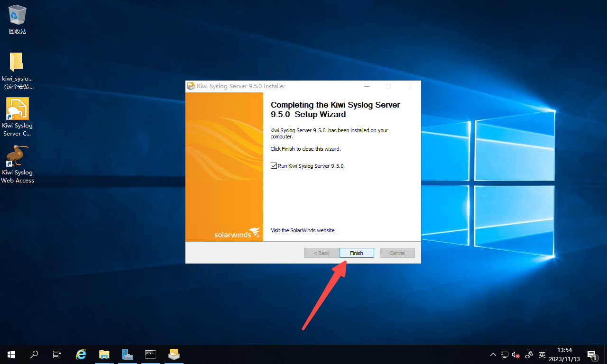Click the "Click Finish to close this wizard." text
This screenshot has width=607, height=364.
[x=306, y=149]
